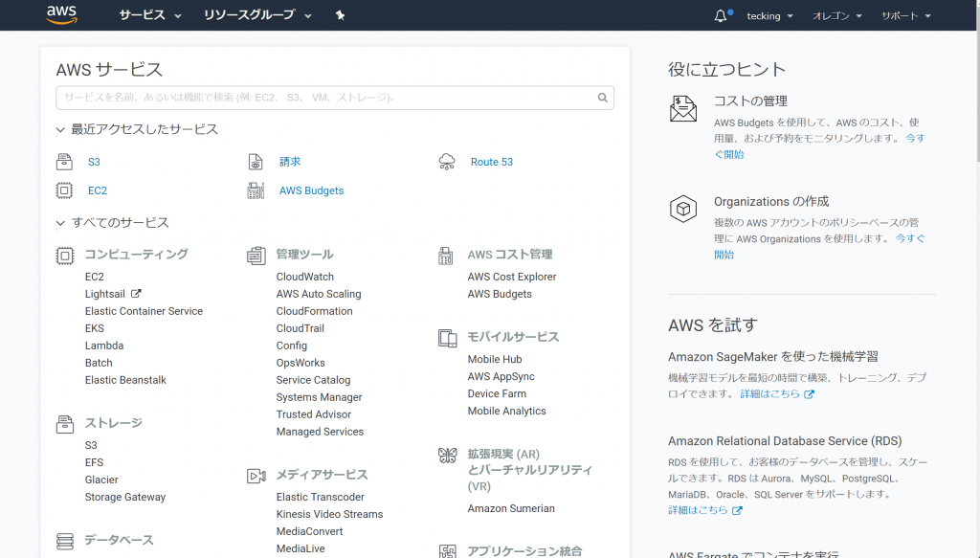Open Elastic Container Service
Image resolution: width=980 pixels, height=558 pixels.
(x=144, y=311)
